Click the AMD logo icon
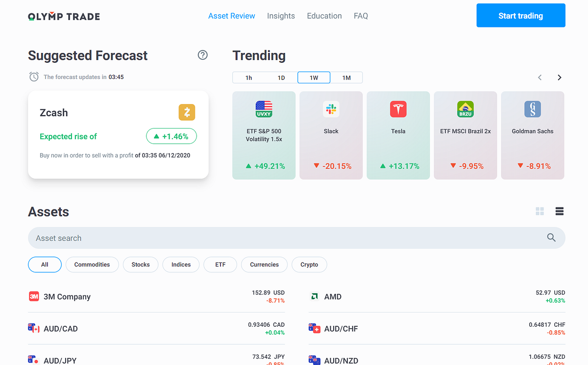This screenshot has height=365, width=588. [315, 296]
